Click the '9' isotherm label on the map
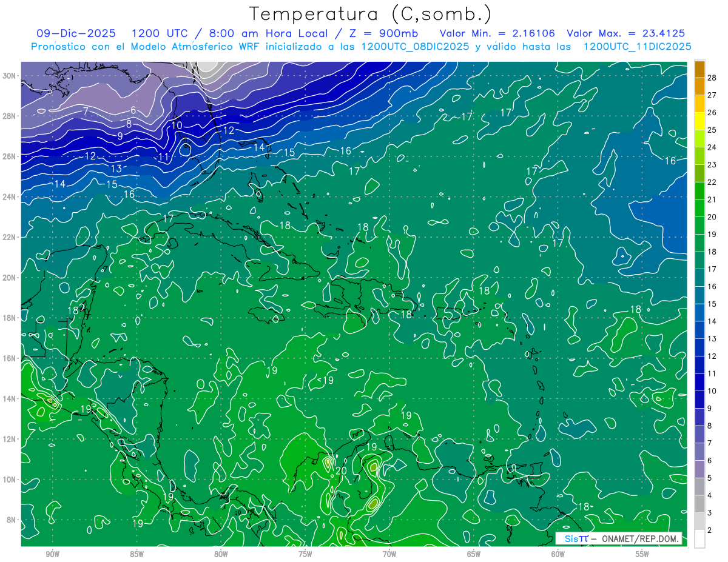 pos(120,136)
